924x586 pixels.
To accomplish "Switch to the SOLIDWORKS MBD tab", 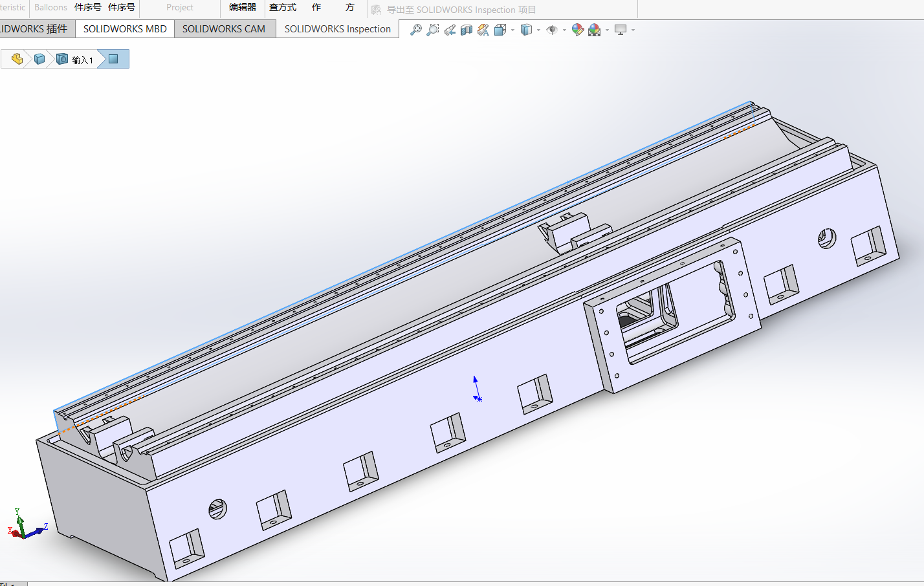I will [125, 29].
